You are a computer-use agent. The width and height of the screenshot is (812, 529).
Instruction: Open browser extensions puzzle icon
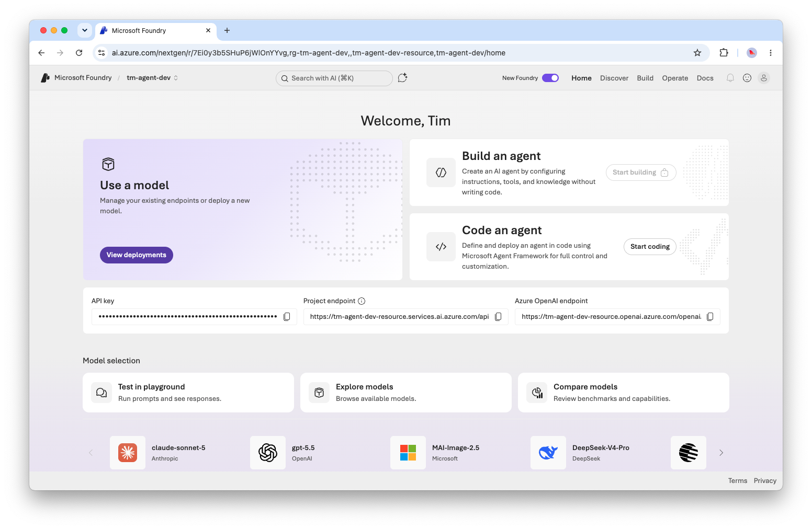[x=724, y=53]
